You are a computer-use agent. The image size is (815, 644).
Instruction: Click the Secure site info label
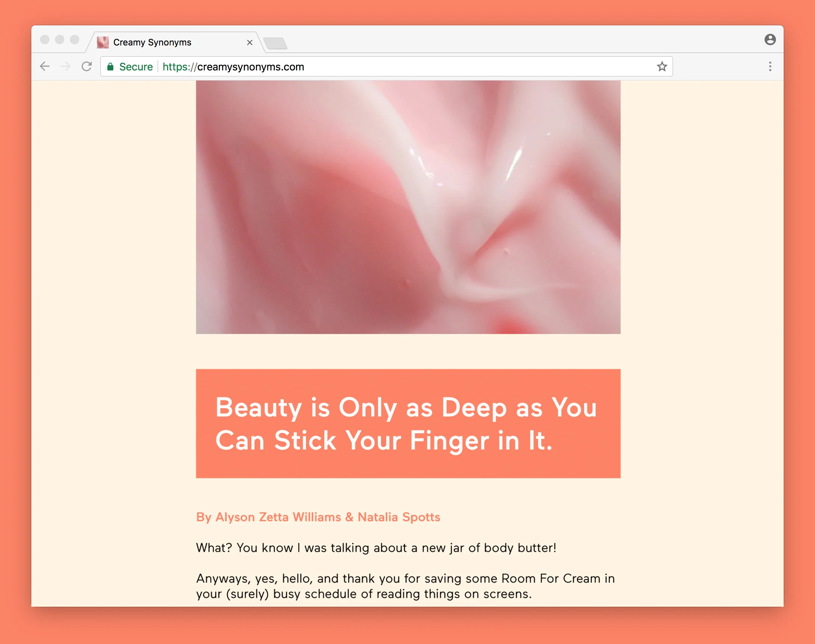(x=136, y=67)
